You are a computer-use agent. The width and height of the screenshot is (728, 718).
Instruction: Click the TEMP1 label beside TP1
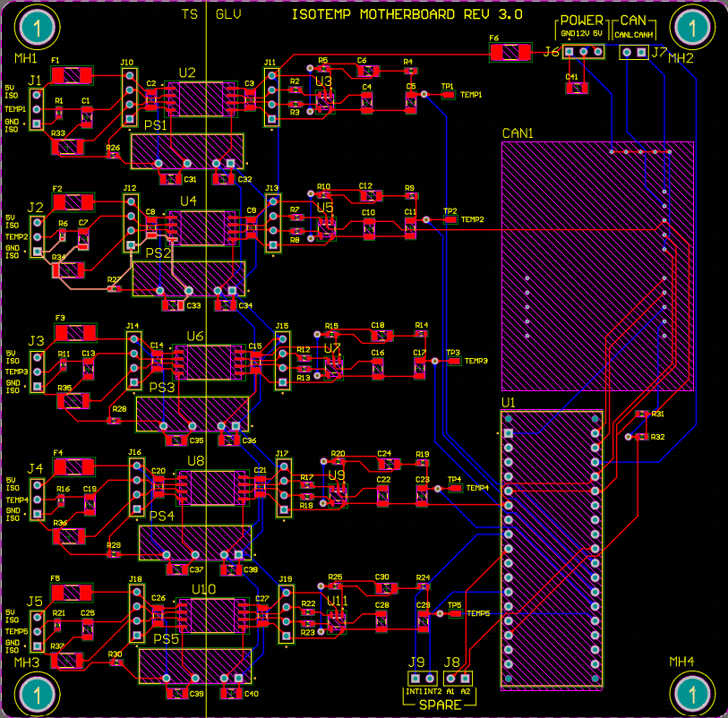[x=471, y=95]
